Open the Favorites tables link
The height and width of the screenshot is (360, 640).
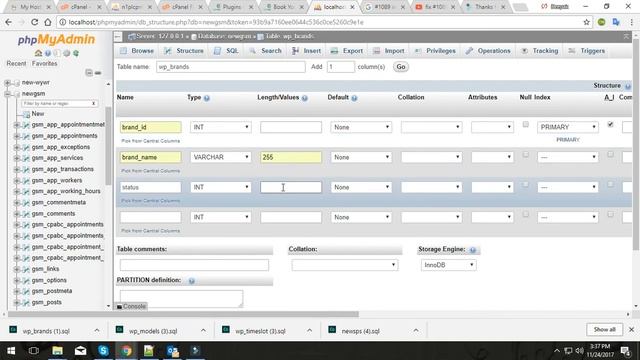pos(44,64)
